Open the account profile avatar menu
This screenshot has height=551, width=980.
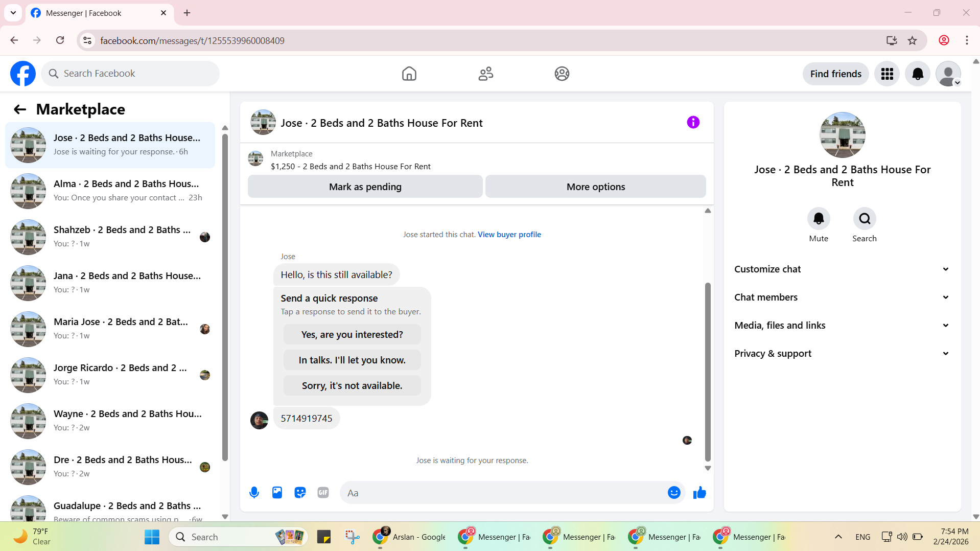click(948, 74)
